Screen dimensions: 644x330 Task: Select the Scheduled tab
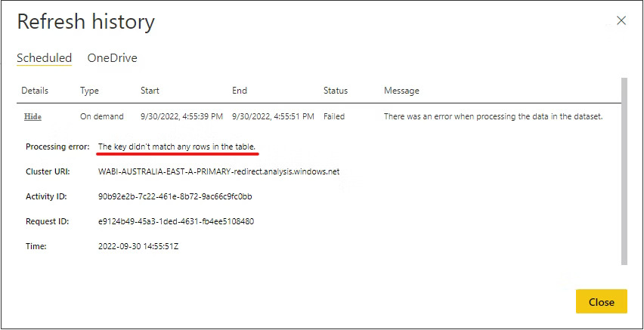44,58
